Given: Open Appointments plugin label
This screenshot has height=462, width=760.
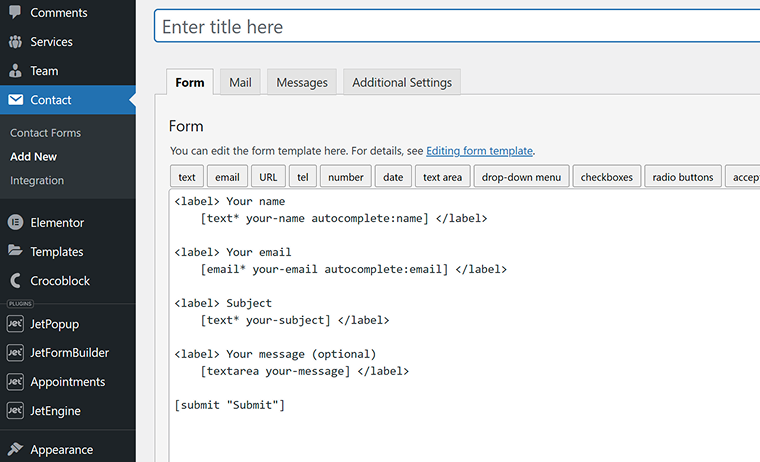Looking at the screenshot, I should click(x=67, y=382).
